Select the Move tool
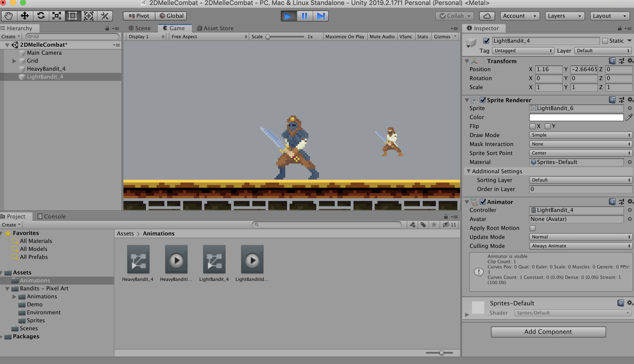 click(24, 16)
